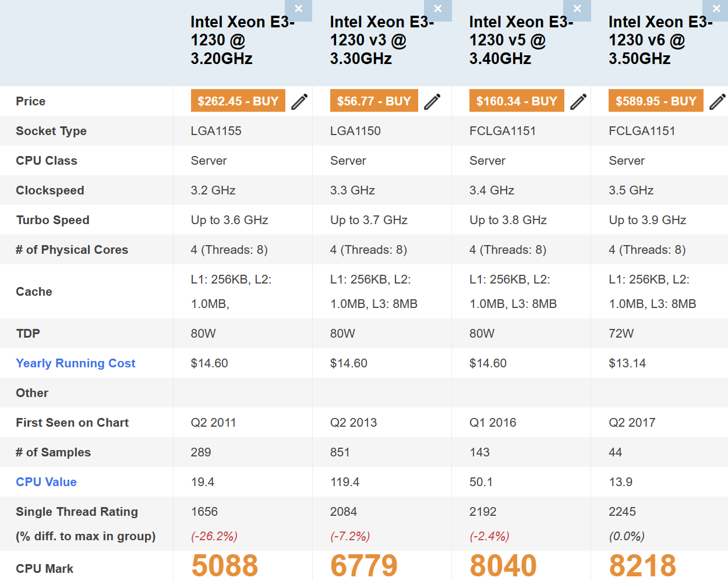Click pencil icon beside $589.95 price
This screenshot has width=728, height=581.
click(x=717, y=101)
